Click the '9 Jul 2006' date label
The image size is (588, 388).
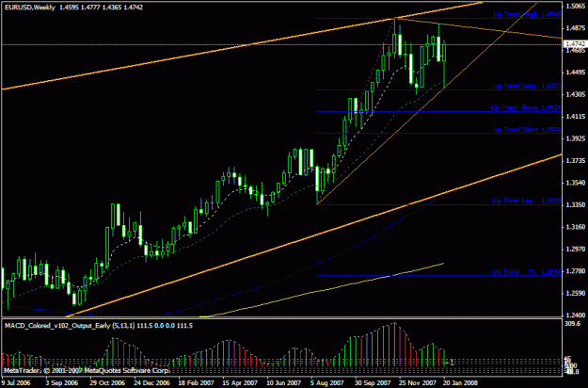(x=16, y=383)
